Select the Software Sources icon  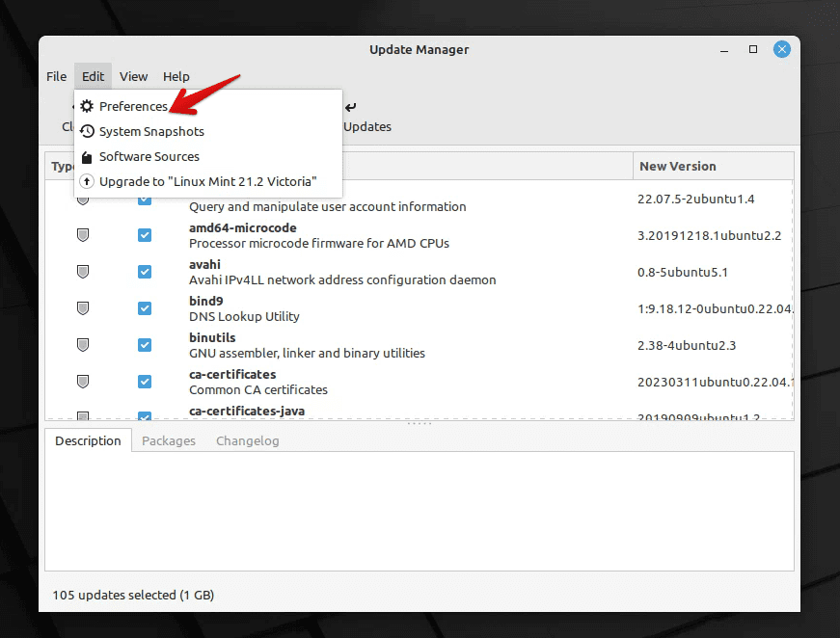pos(86,156)
